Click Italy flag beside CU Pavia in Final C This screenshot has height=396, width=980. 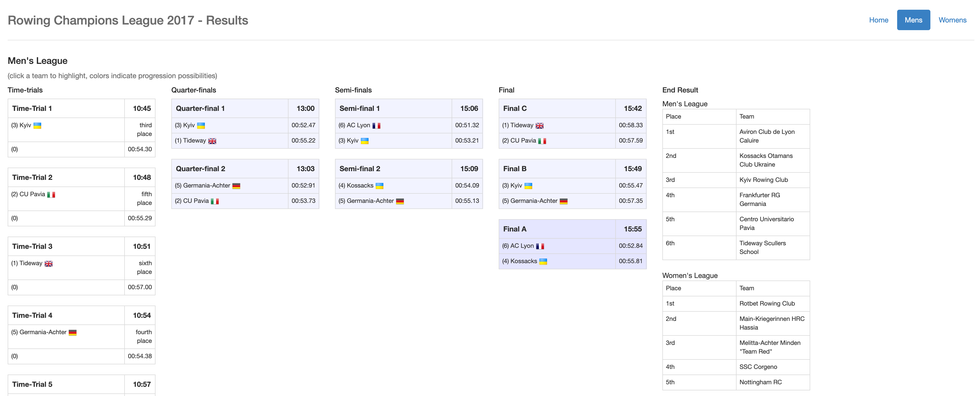tap(542, 141)
